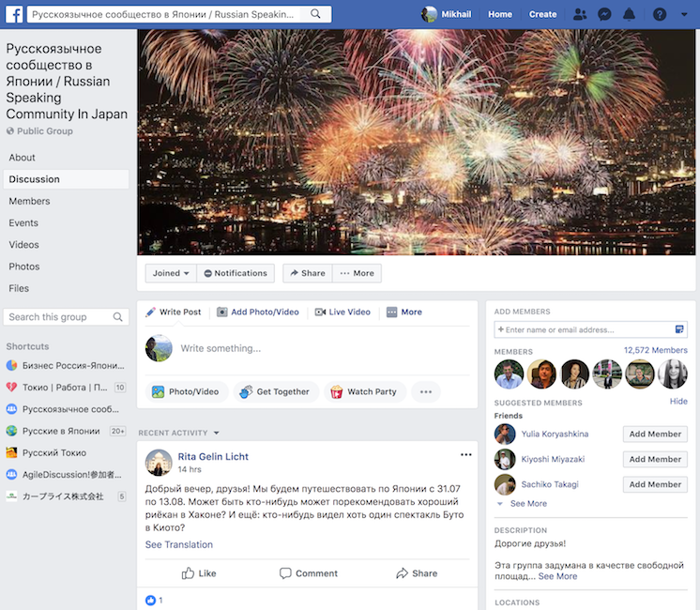Add Yulia Koryashkina as a member
The width and height of the screenshot is (700, 610).
[x=655, y=435]
